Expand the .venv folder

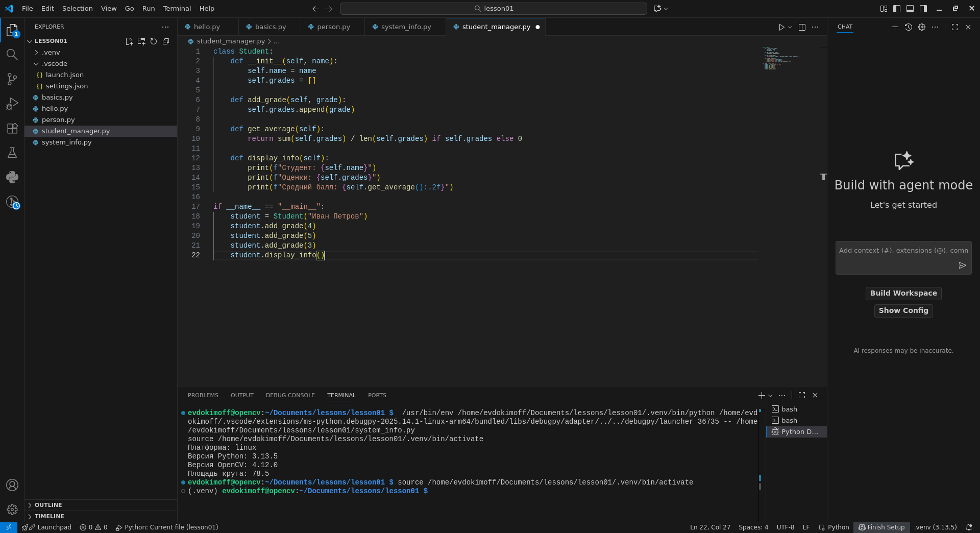pyautogui.click(x=51, y=53)
